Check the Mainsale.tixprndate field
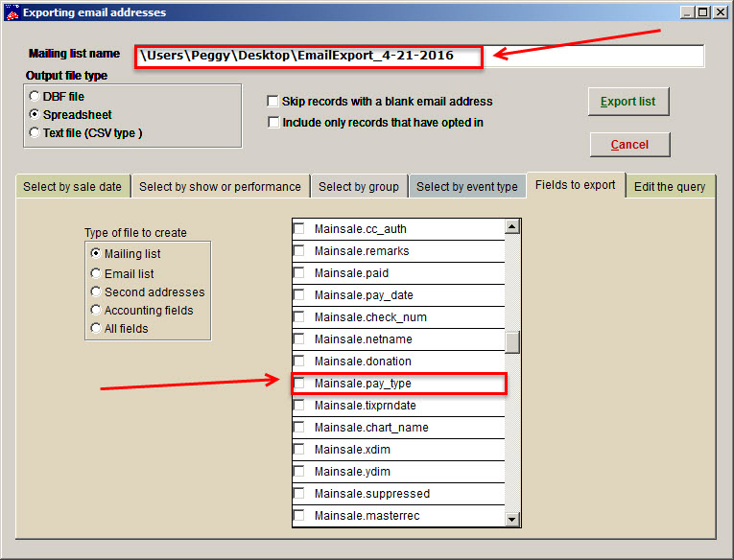This screenshot has width=734, height=560. pyautogui.click(x=298, y=406)
